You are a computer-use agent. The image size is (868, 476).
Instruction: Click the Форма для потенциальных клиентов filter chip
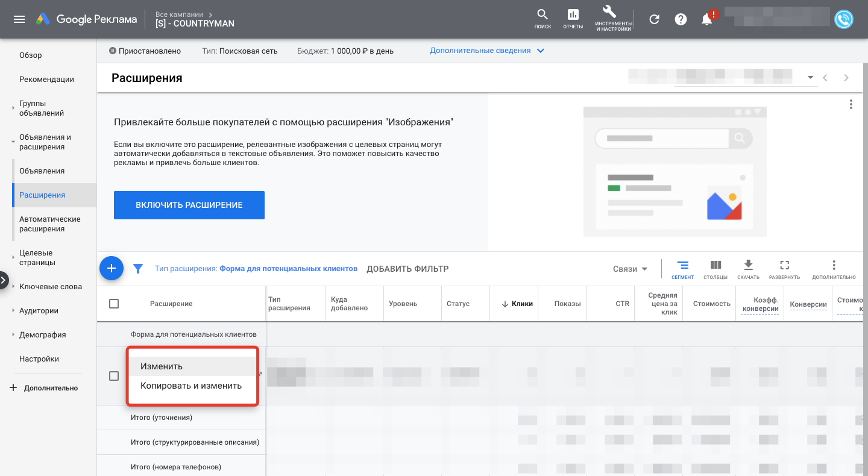(256, 269)
